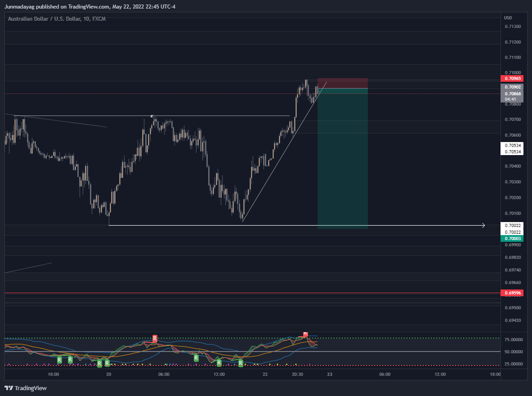532x396 pixels.
Task: Click the grey 0.70902 entry price label
Action: [x=512, y=87]
